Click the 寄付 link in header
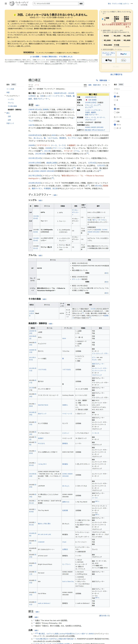Screen dimensions: 138x644 coord(109,4)
